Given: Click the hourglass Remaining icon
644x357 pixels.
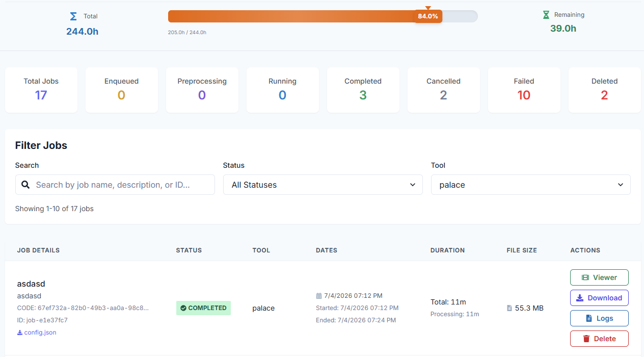Looking at the screenshot, I should pyautogui.click(x=546, y=15).
